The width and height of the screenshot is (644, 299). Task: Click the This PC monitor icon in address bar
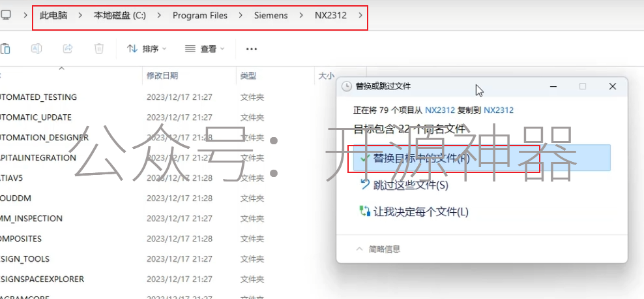(6, 15)
